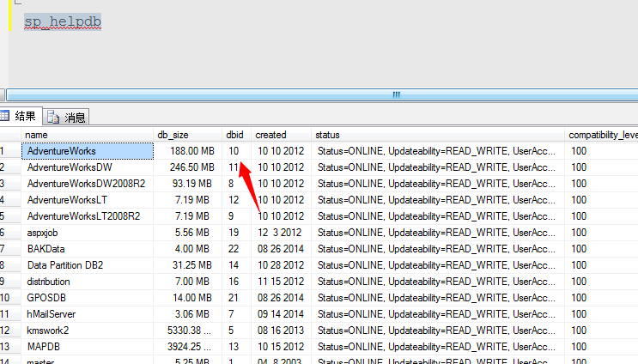Select the AdventureWorksLT name cell
Viewport: 638px width, 364px height.
pos(88,200)
